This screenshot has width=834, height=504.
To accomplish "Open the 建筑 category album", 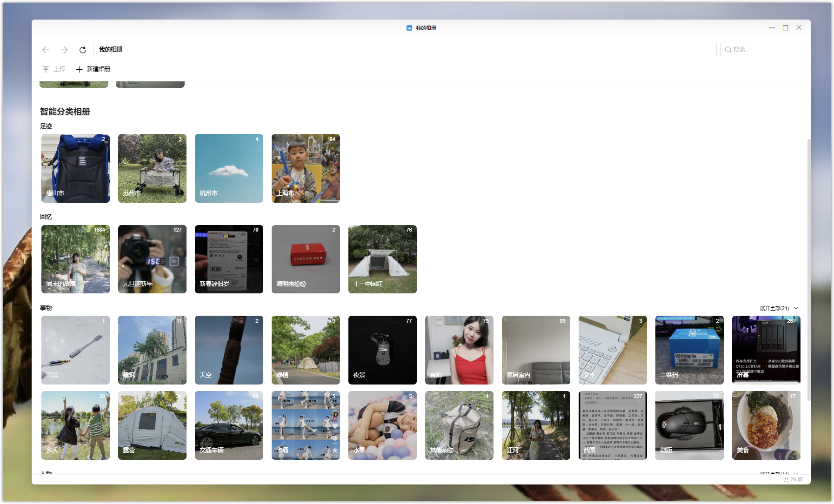I will (x=152, y=350).
